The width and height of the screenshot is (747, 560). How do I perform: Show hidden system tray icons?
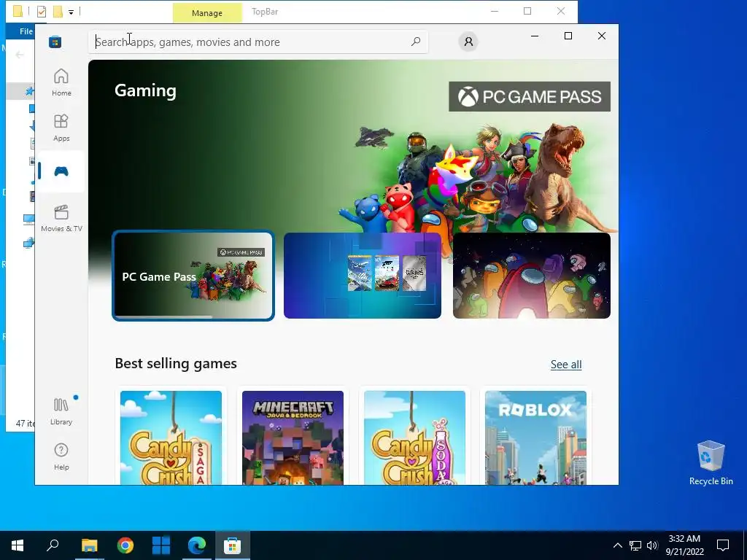pos(617,545)
